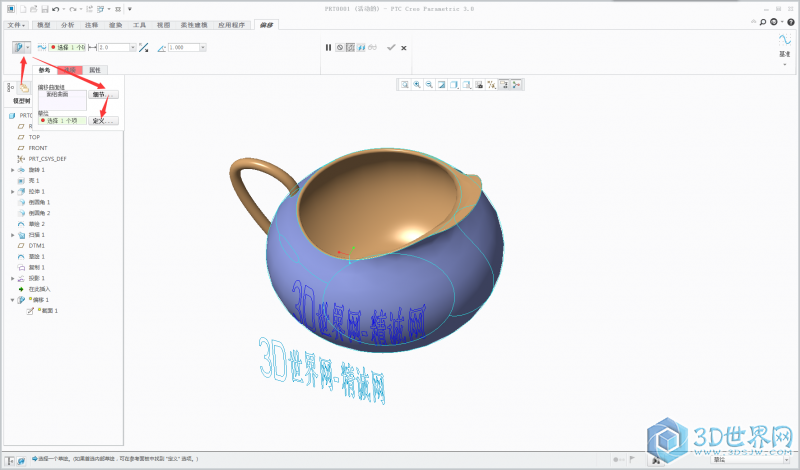Click the folder browser tab icon
The height and width of the screenshot is (470, 800).
point(24,88)
